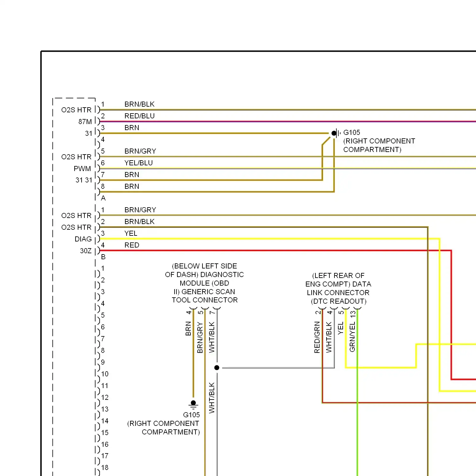This screenshot has height=476, width=476.
Task: Click the lower vertical WHT/BLK label beneath the splice
Action: (x=212, y=398)
